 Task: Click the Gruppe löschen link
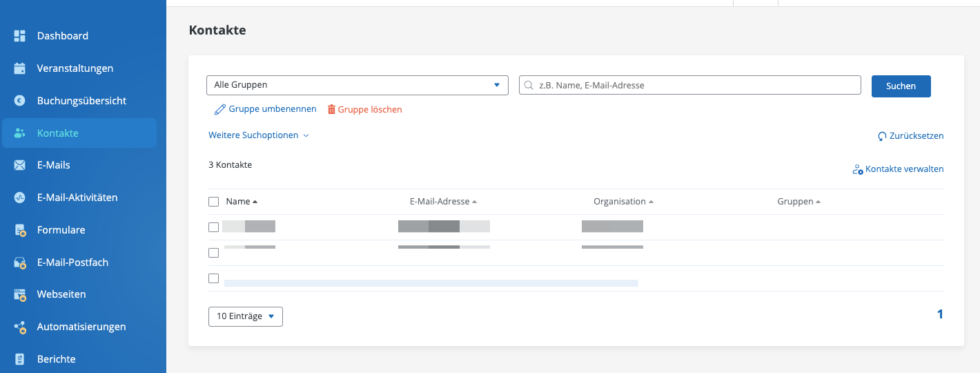(x=364, y=109)
